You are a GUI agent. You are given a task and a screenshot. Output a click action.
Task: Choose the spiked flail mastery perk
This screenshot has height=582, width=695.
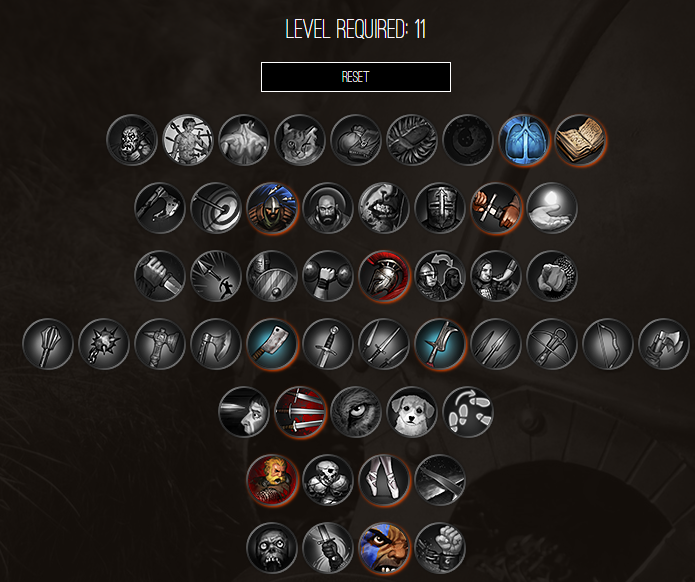point(104,344)
